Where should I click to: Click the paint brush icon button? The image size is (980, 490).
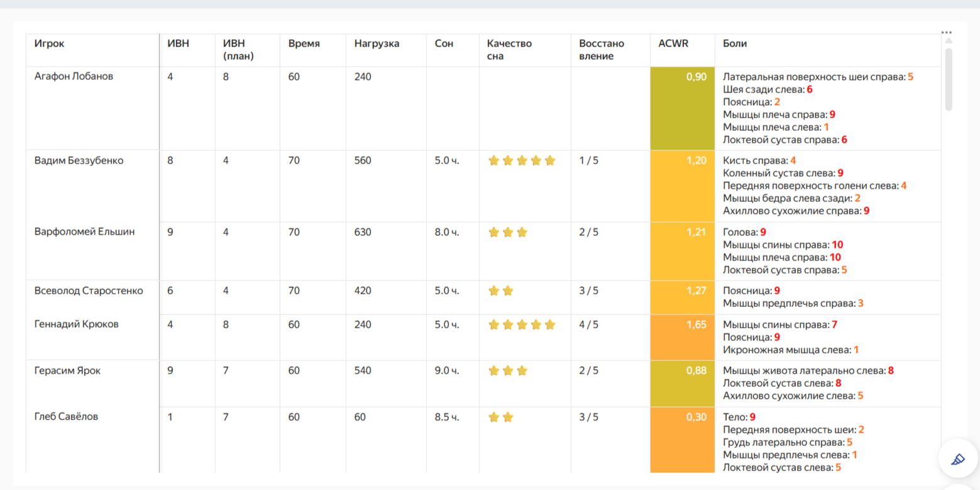[958, 459]
